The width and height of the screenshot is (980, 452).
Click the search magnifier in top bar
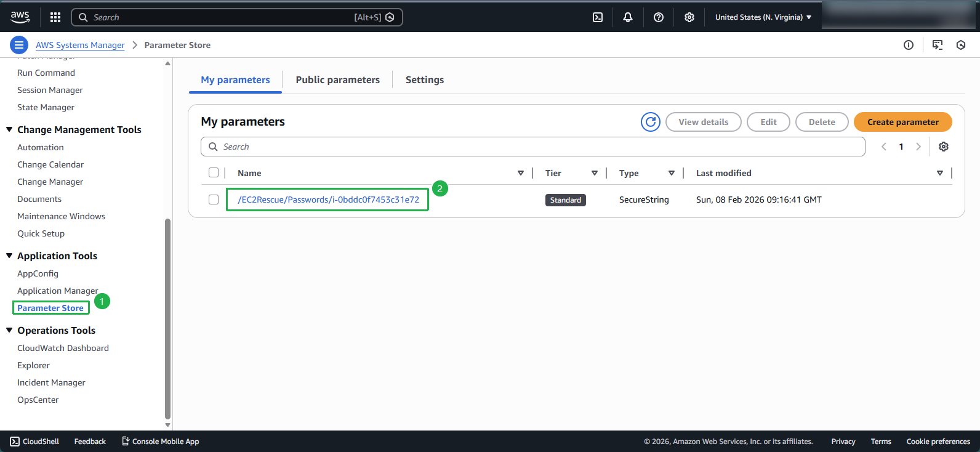click(x=83, y=17)
